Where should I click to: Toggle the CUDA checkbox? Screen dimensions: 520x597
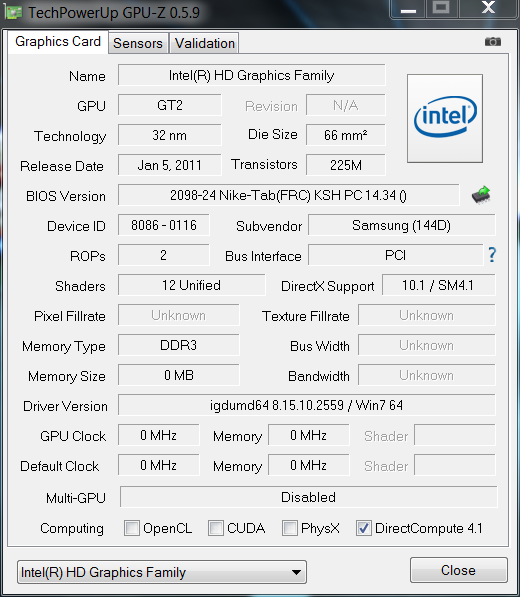click(215, 528)
